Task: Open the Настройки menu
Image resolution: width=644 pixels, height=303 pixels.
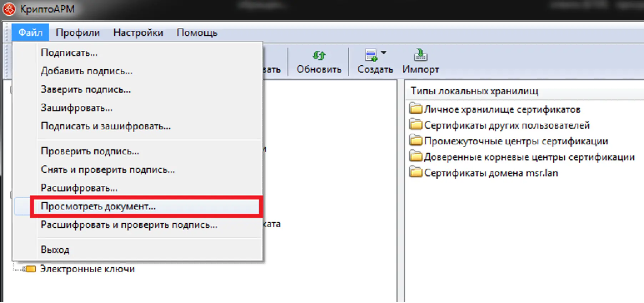Action: 138,33
